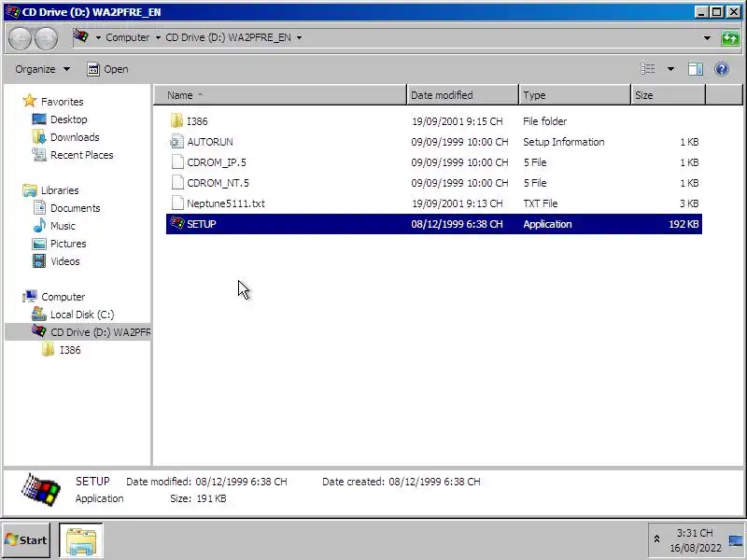Open the Videos library

coord(56,261)
